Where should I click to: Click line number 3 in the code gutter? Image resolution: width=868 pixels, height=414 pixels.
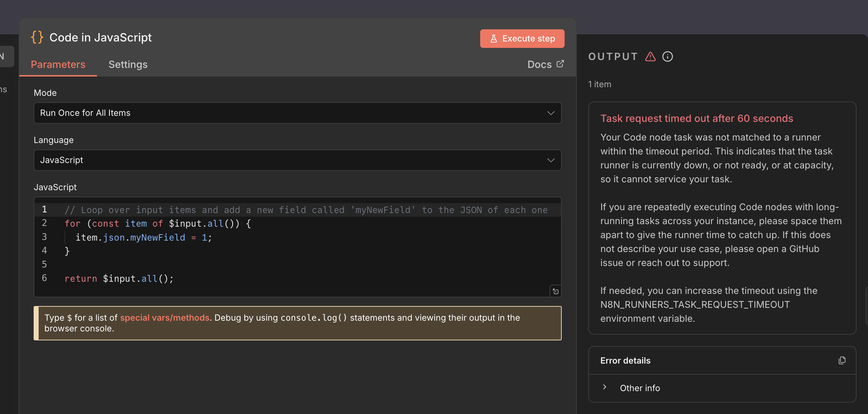(44, 237)
